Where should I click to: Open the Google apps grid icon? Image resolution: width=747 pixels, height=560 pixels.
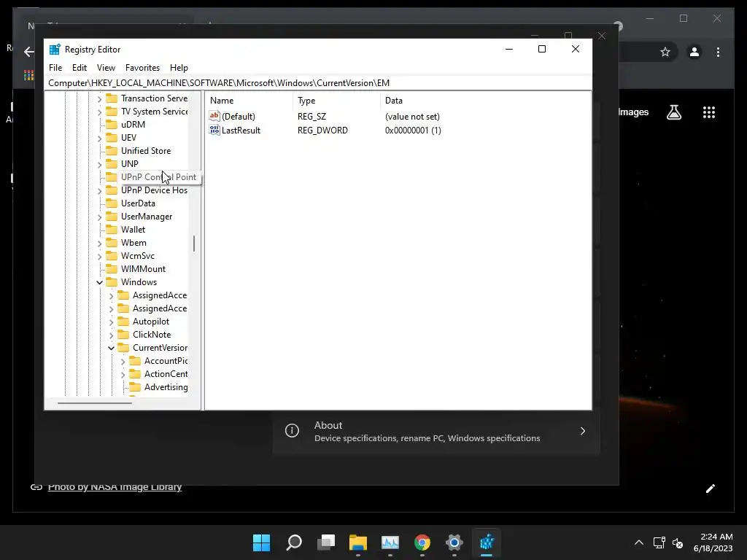coord(709,112)
